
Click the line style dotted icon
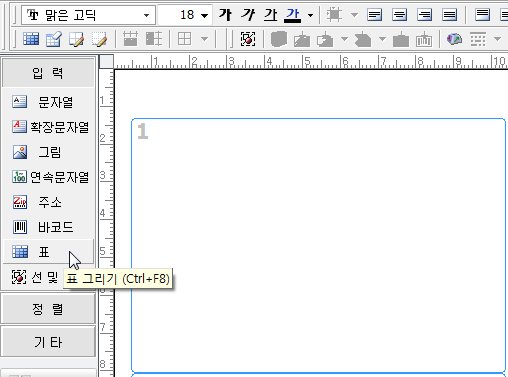tap(478, 39)
